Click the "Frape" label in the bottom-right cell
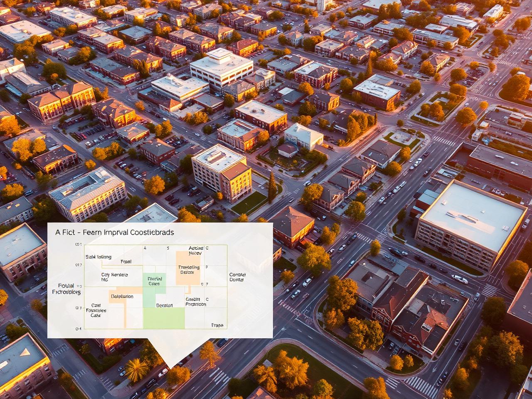Screen dimensions: 532x399 pyautogui.click(x=217, y=325)
